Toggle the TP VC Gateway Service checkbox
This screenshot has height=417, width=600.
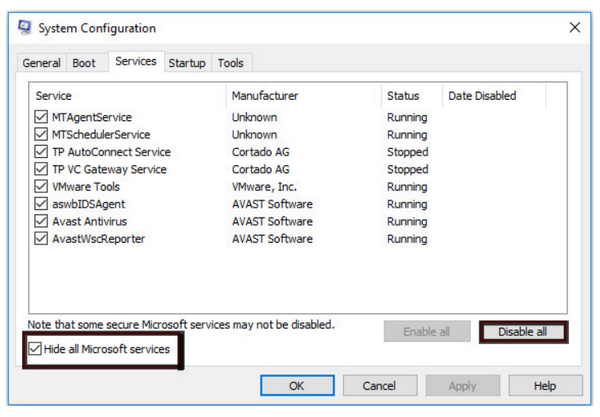point(41,170)
